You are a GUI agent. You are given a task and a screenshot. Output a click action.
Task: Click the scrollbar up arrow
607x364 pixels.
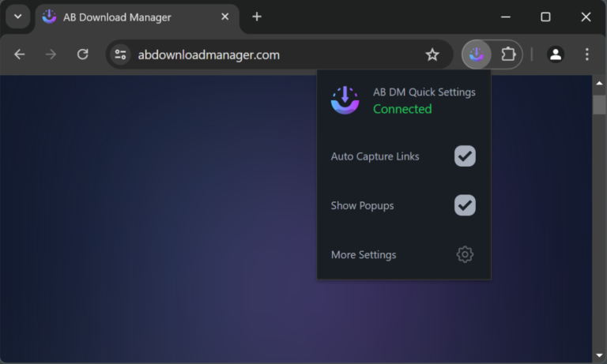point(599,83)
